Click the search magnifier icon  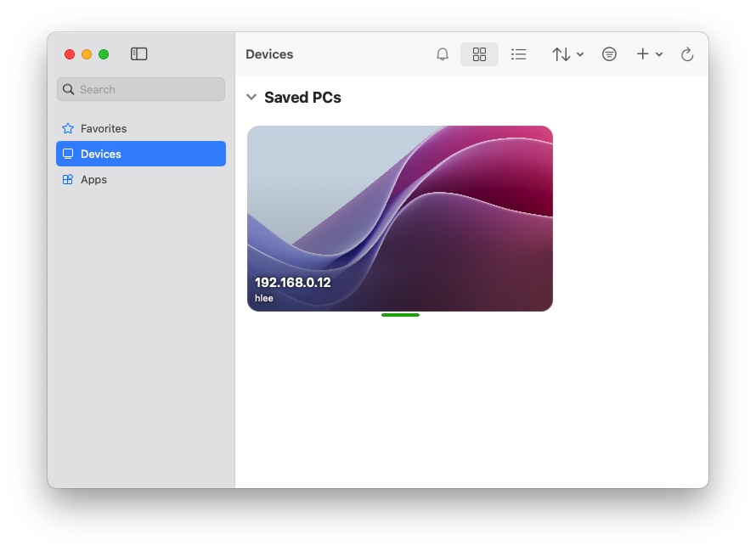pyautogui.click(x=69, y=89)
